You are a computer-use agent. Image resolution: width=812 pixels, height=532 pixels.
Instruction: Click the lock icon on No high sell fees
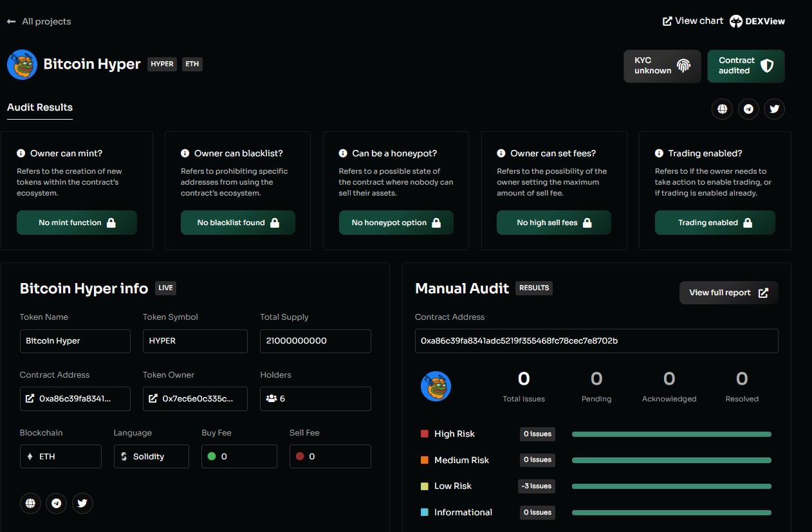coord(587,223)
